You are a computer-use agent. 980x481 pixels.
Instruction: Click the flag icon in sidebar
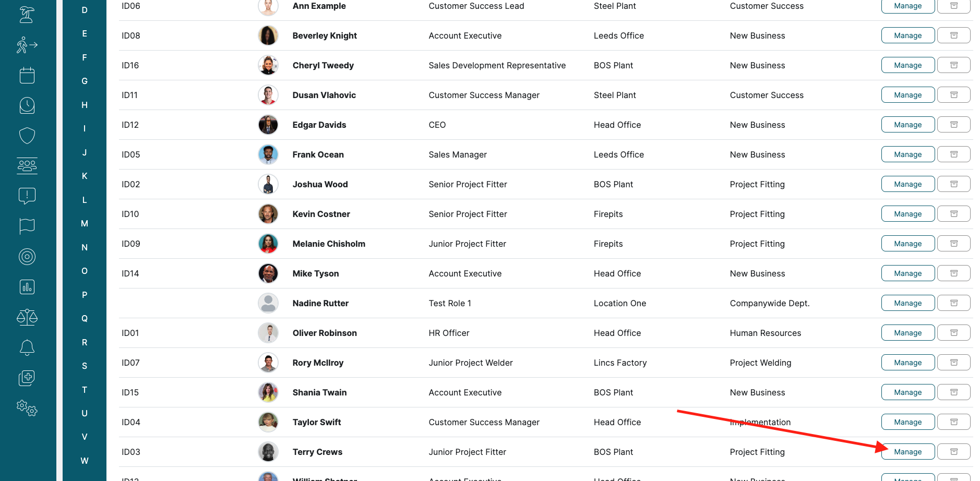(27, 226)
